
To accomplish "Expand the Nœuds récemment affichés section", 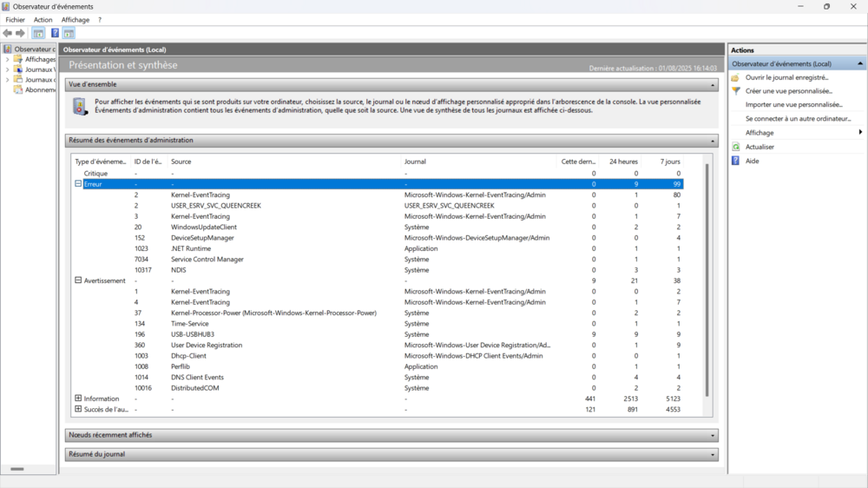I will pyautogui.click(x=713, y=435).
